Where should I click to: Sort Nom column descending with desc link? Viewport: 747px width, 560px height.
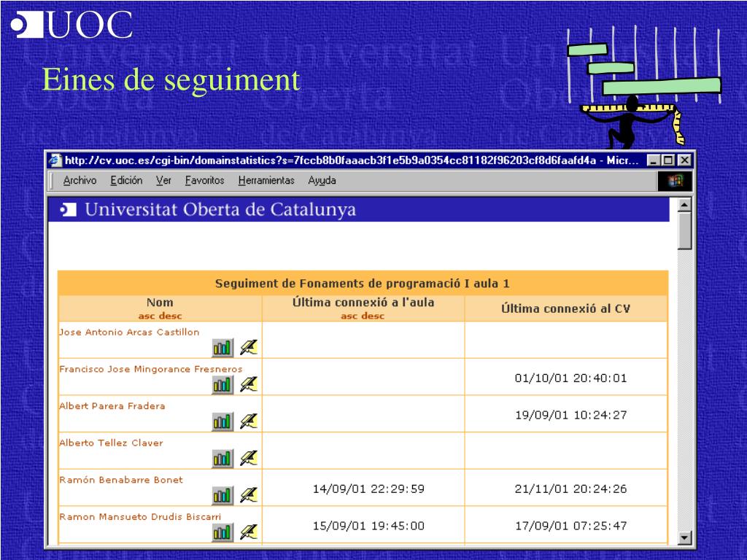click(171, 316)
